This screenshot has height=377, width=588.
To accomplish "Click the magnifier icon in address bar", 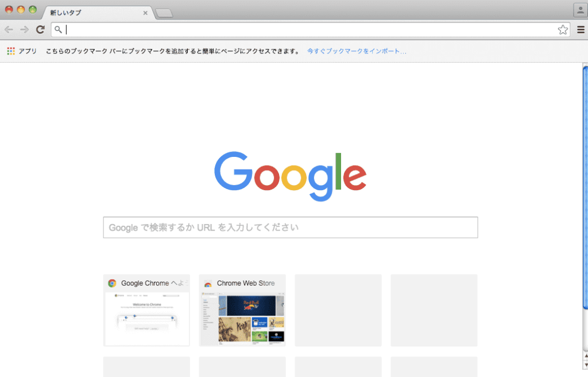I will [x=58, y=29].
